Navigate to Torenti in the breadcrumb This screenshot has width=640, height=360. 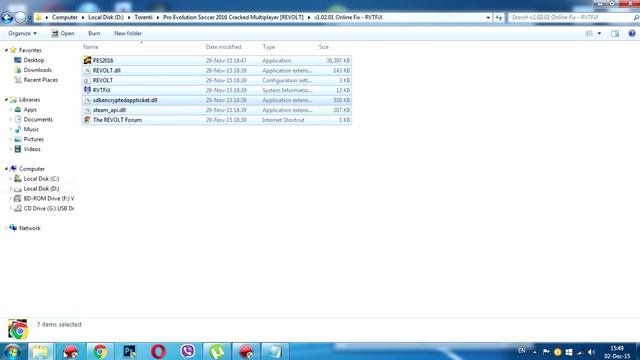click(x=143, y=18)
